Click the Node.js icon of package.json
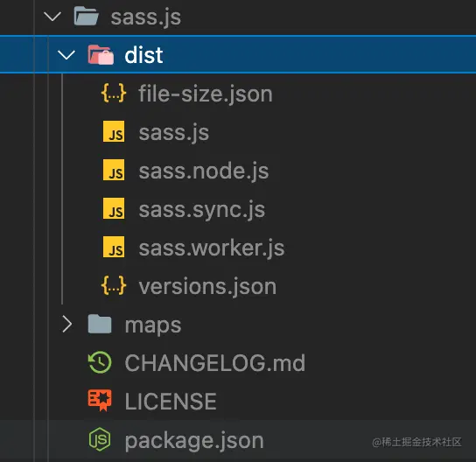The height and width of the screenshot is (462, 476). click(100, 439)
